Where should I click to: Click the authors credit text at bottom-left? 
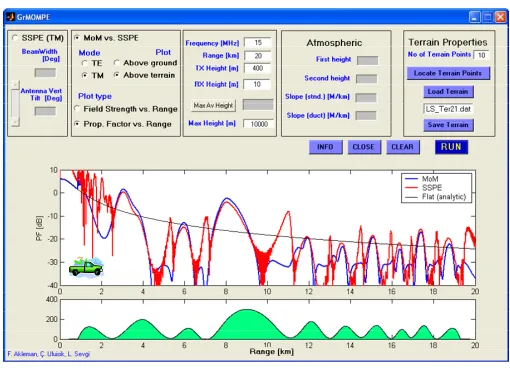[49, 354]
